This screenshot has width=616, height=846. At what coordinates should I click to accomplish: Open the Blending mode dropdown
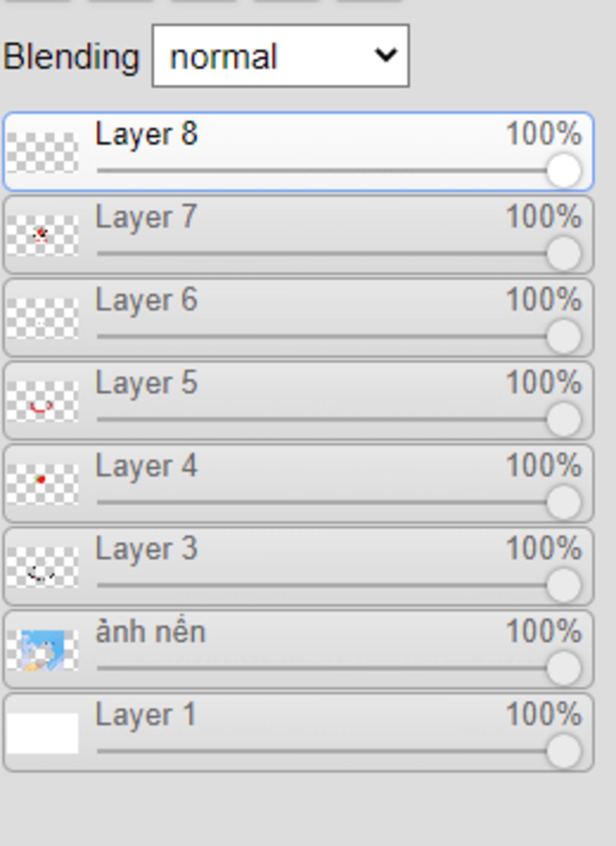tap(281, 56)
